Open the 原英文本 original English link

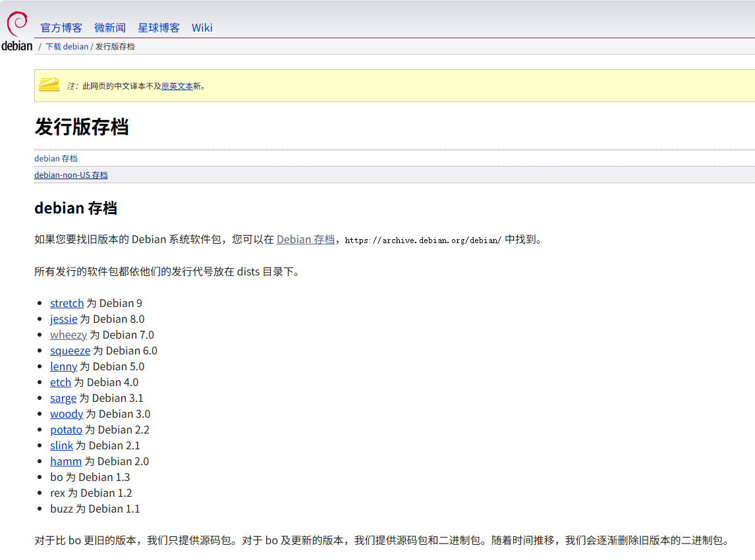(177, 86)
